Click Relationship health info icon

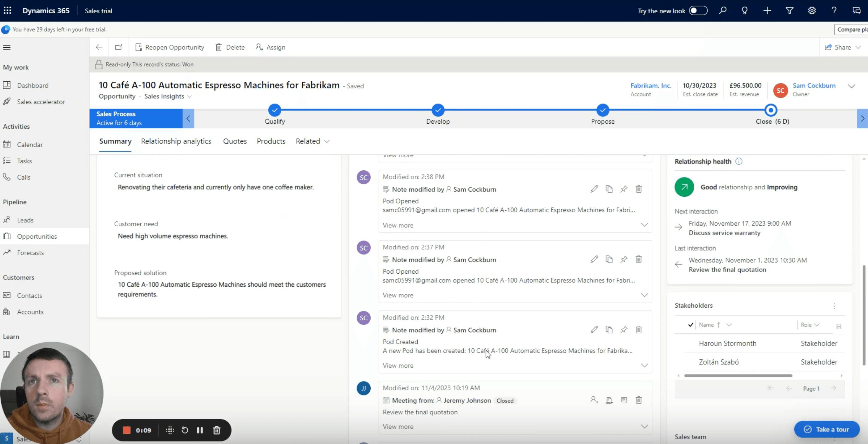point(739,162)
